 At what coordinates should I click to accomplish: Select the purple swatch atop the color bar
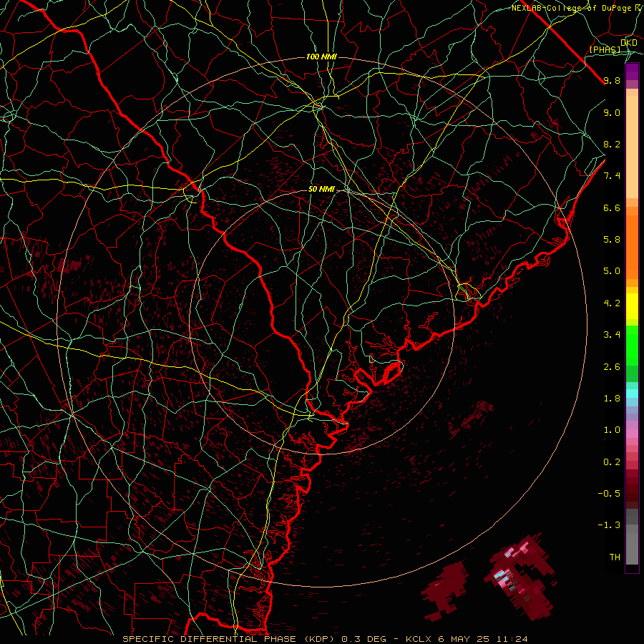(632, 72)
